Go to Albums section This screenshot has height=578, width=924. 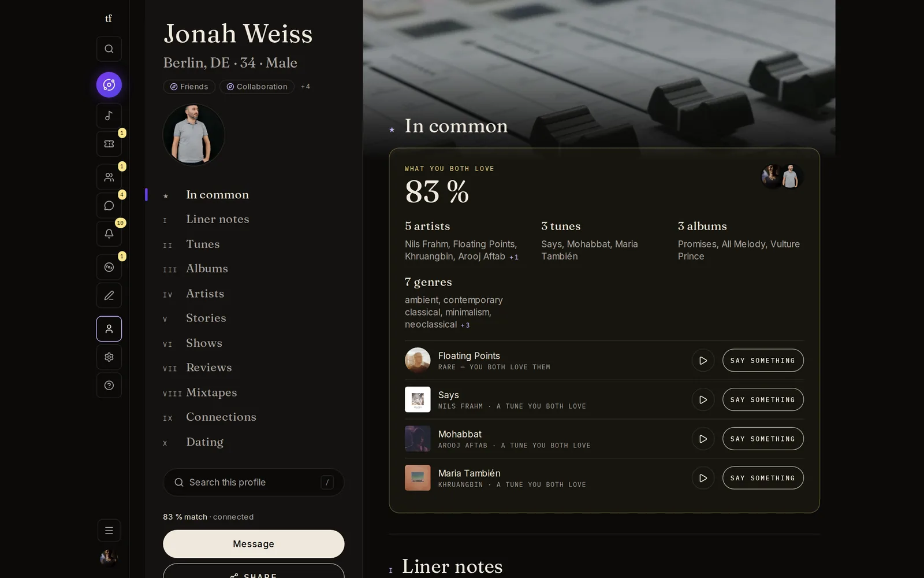207,269
